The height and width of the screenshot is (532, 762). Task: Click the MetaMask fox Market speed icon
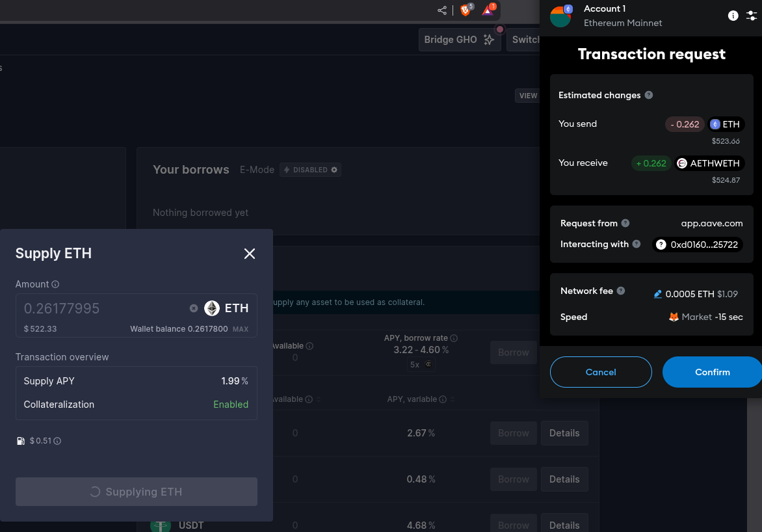(x=674, y=317)
